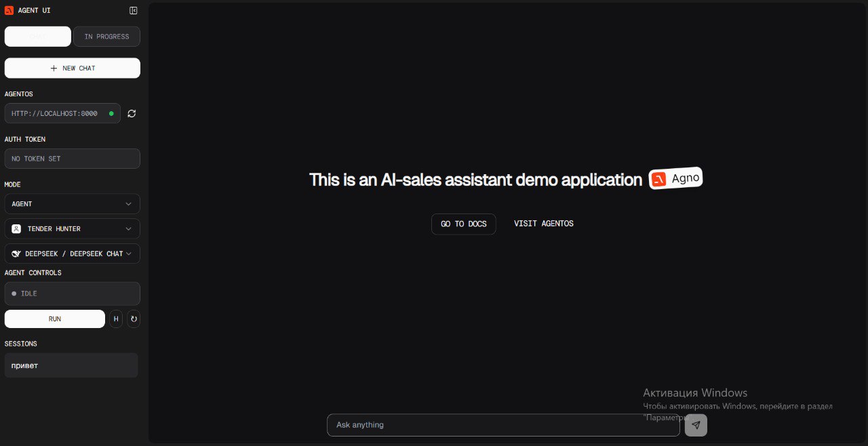Image resolution: width=868 pixels, height=446 pixels.
Task: Click the circular reset icon beside Run
Action: pyautogui.click(x=134, y=319)
